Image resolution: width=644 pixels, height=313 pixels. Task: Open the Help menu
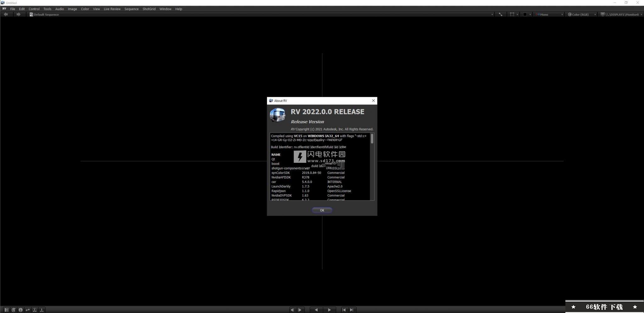point(179,9)
